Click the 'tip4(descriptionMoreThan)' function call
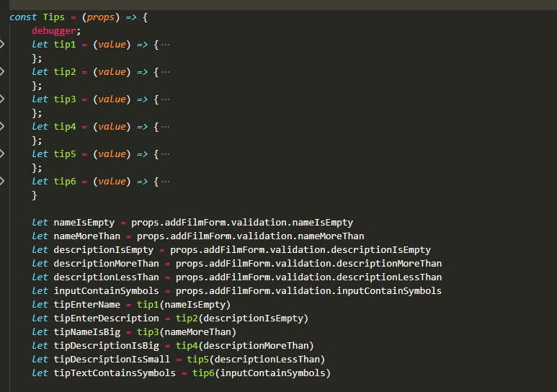This screenshot has width=557, height=392. pyautogui.click(x=245, y=345)
